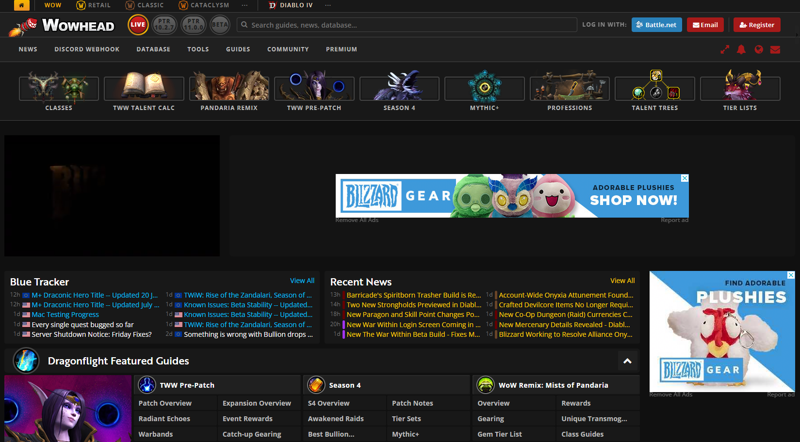
Task: Click the red Register button
Action: [x=757, y=24]
